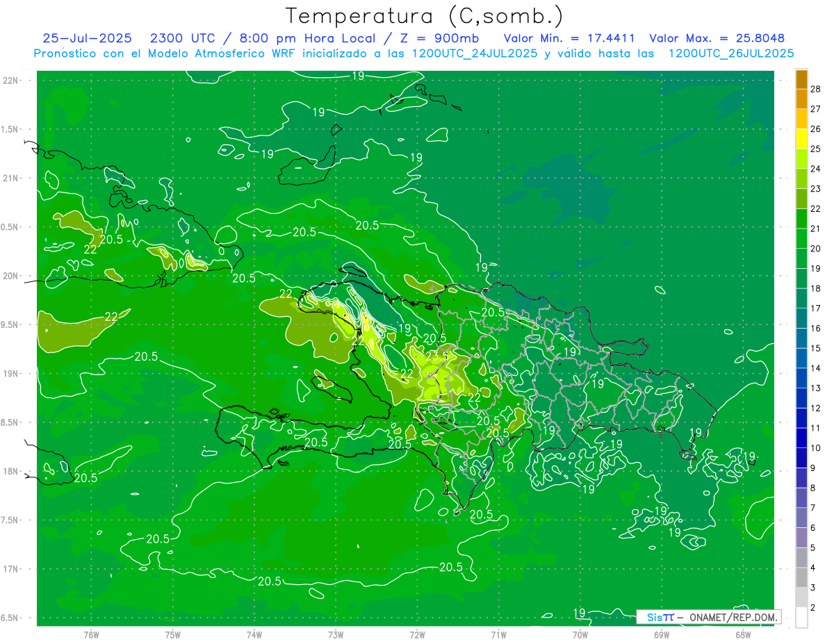
Task: Click the '28' value on color legend
Action: [x=816, y=89]
